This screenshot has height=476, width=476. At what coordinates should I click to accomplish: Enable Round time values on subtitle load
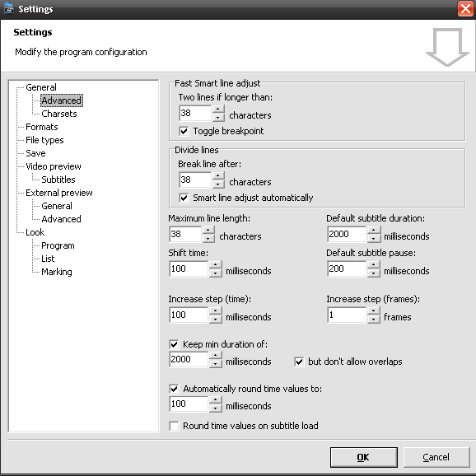[x=175, y=426]
